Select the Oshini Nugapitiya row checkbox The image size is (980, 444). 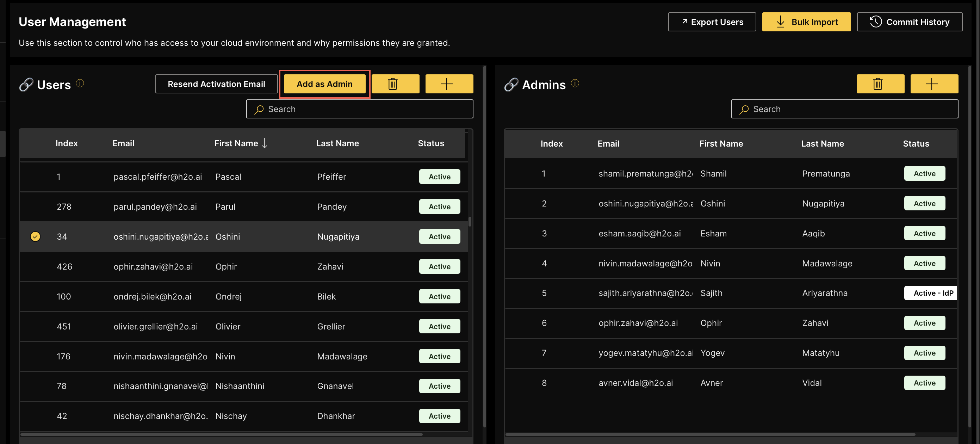click(35, 236)
